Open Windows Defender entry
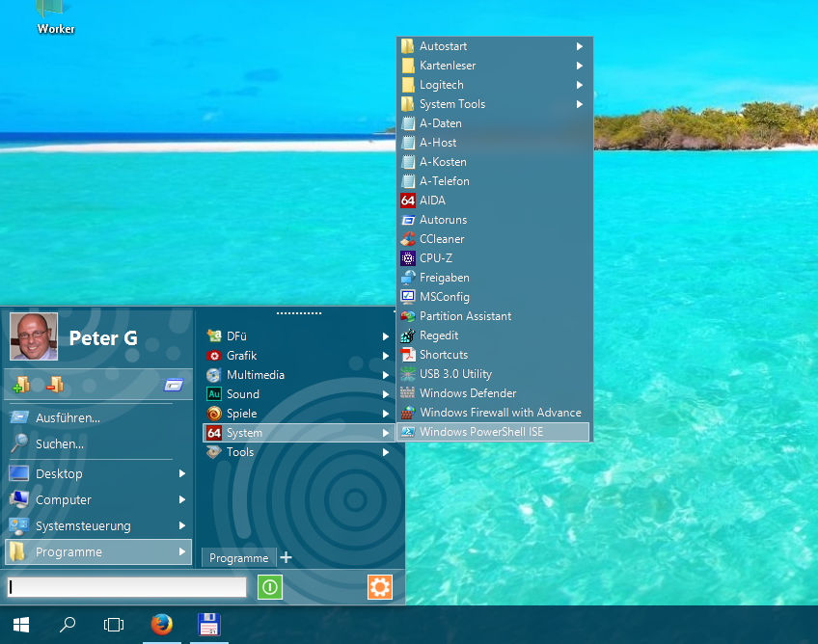 495,393
